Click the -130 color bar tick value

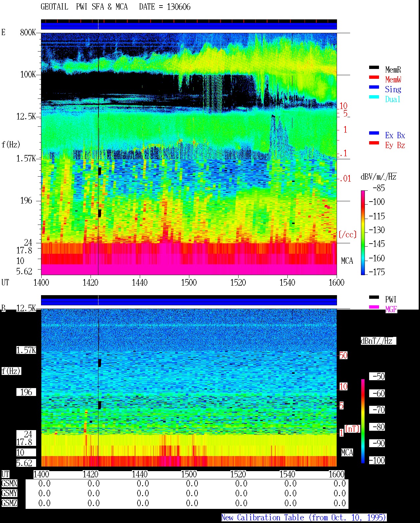pyautogui.click(x=377, y=230)
